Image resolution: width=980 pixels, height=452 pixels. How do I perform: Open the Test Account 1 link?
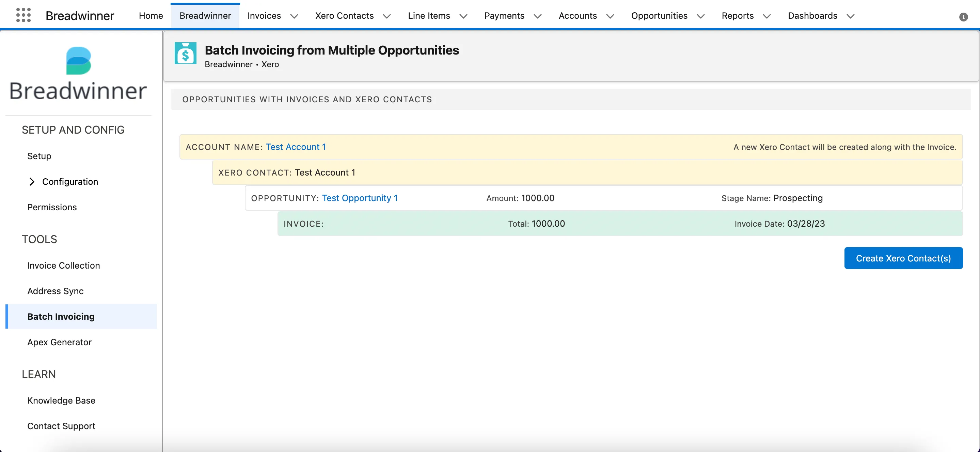point(296,147)
